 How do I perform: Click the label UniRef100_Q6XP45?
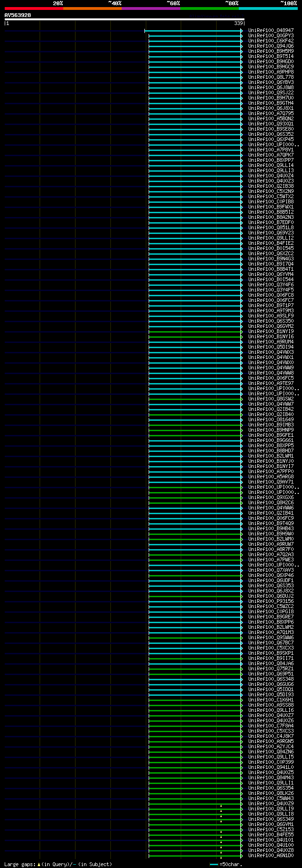[271, 139]
